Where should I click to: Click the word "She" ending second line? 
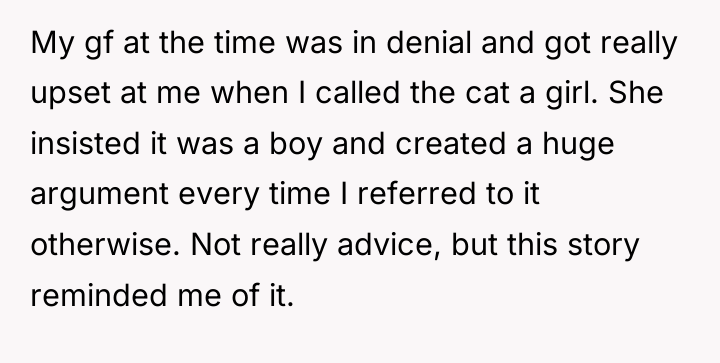click(636, 93)
